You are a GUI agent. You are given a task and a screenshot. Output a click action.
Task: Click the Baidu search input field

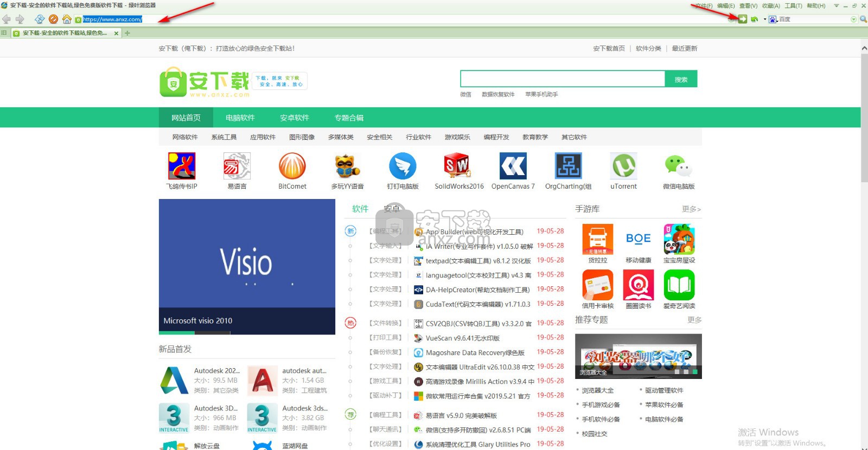point(814,20)
